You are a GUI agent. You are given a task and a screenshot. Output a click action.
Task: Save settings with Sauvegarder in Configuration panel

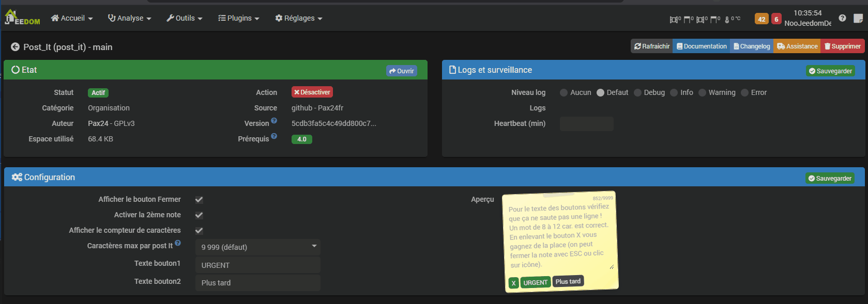click(830, 178)
